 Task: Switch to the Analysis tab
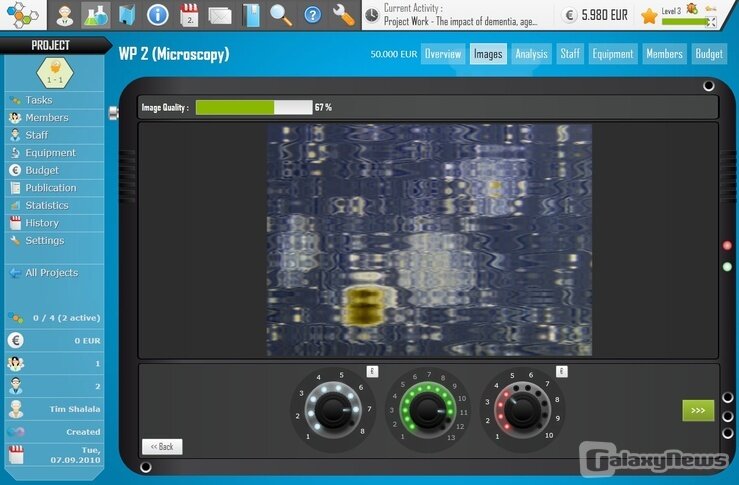(x=531, y=54)
